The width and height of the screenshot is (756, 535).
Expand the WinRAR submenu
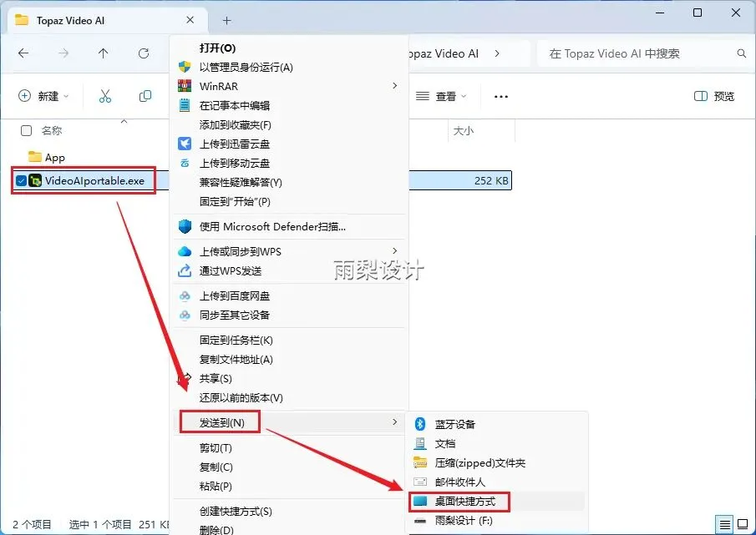point(289,86)
